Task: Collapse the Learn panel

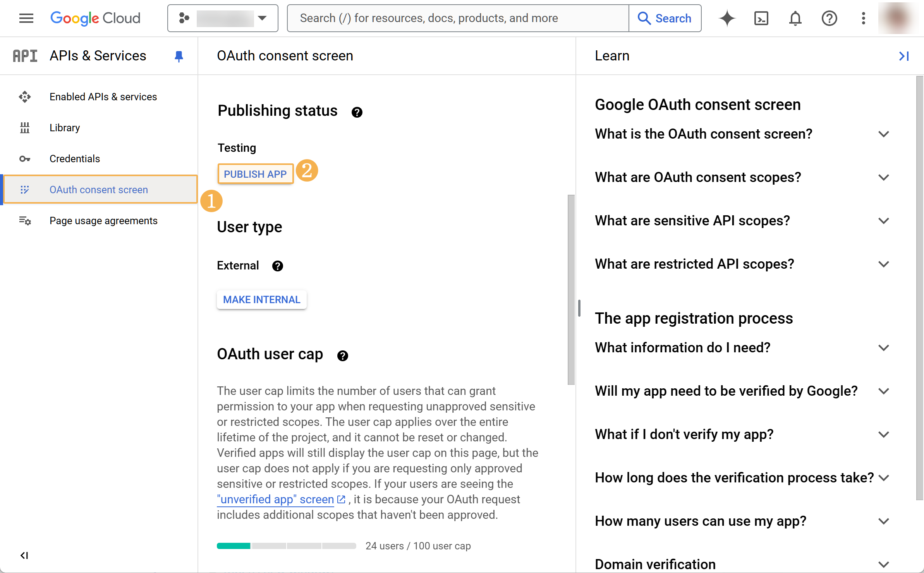Action: 903,56
